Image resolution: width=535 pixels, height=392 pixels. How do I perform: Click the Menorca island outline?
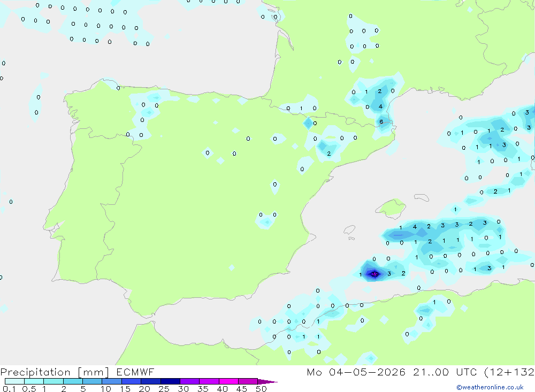(x=422, y=197)
